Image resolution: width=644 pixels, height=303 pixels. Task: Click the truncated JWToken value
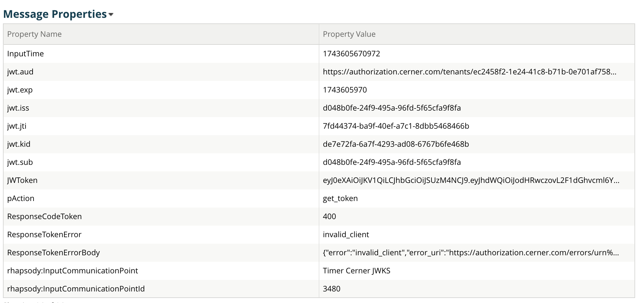coord(471,180)
